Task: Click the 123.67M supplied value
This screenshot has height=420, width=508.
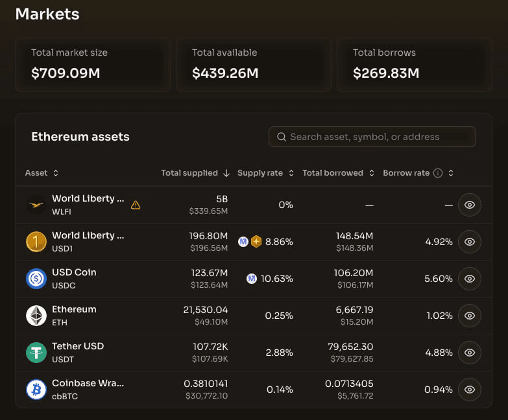Action: click(x=210, y=273)
